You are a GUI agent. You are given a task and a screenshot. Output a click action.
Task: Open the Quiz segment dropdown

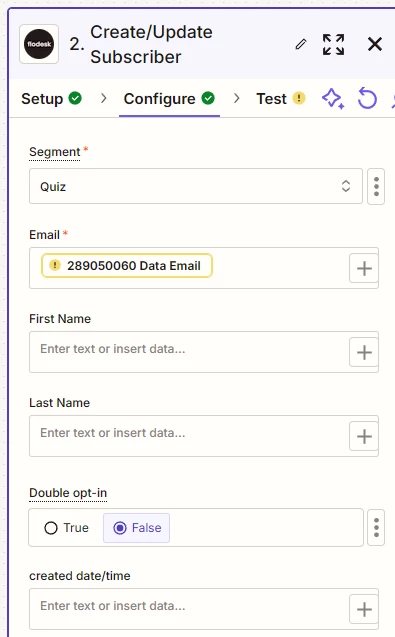[x=195, y=186]
